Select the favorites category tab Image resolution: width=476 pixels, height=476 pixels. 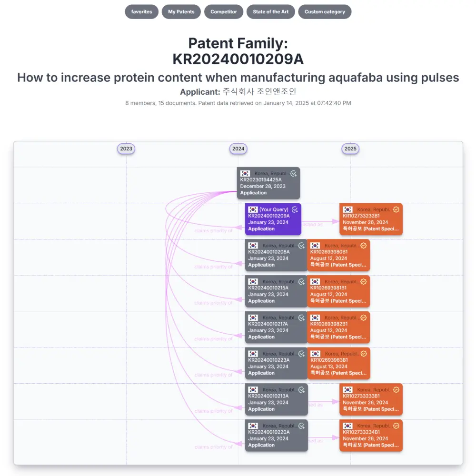click(141, 12)
